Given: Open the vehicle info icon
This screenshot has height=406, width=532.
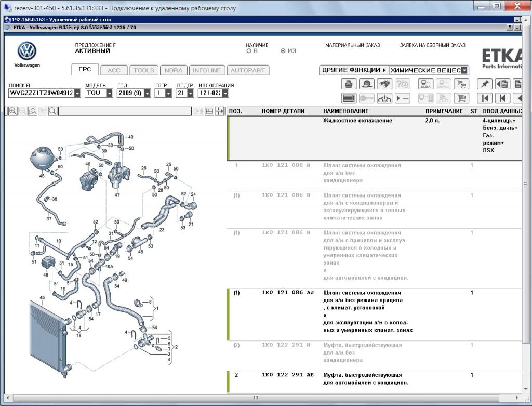Looking at the screenshot, I should (x=384, y=98).
